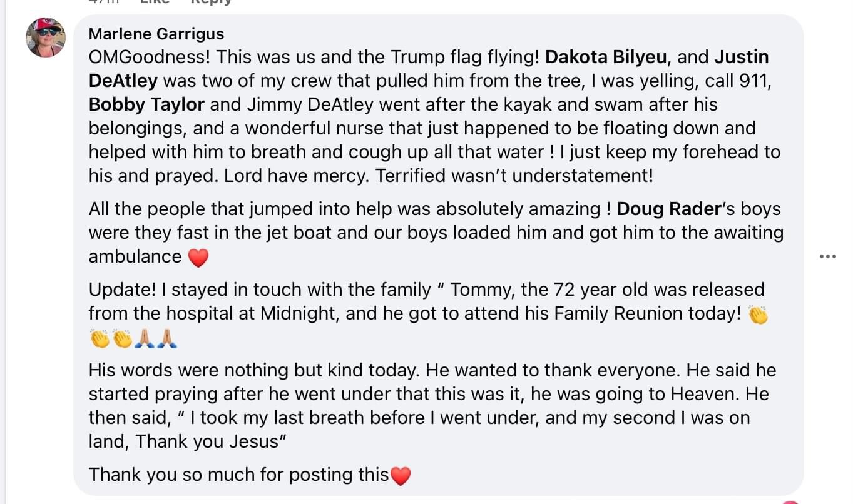Open the comment's three-dot options menu
This screenshot has width=853, height=504.
[x=827, y=256]
